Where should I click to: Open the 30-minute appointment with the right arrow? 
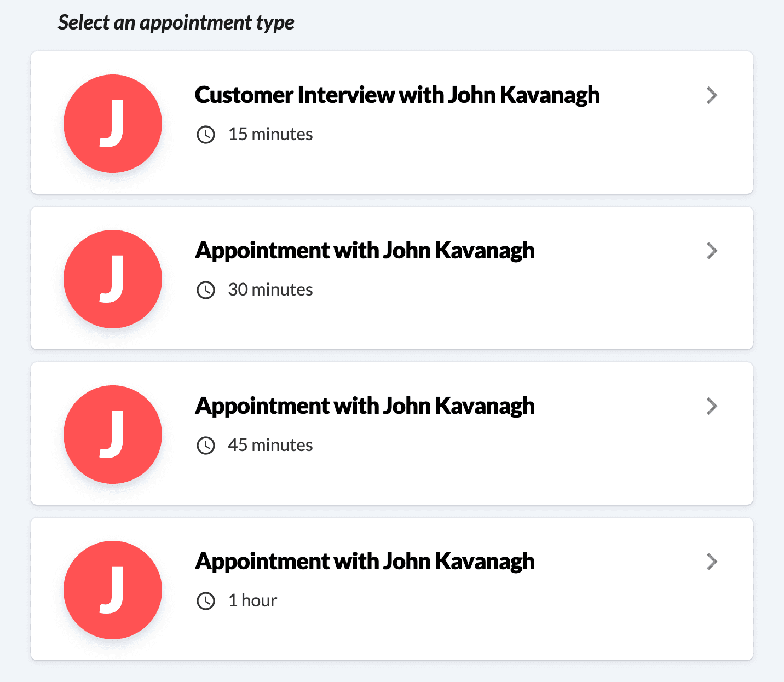712,251
